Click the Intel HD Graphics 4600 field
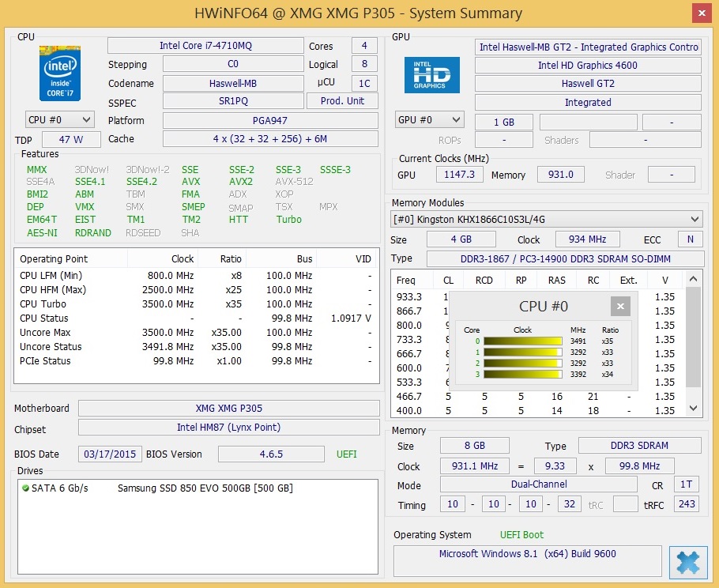The height and width of the screenshot is (588, 719). [588, 66]
